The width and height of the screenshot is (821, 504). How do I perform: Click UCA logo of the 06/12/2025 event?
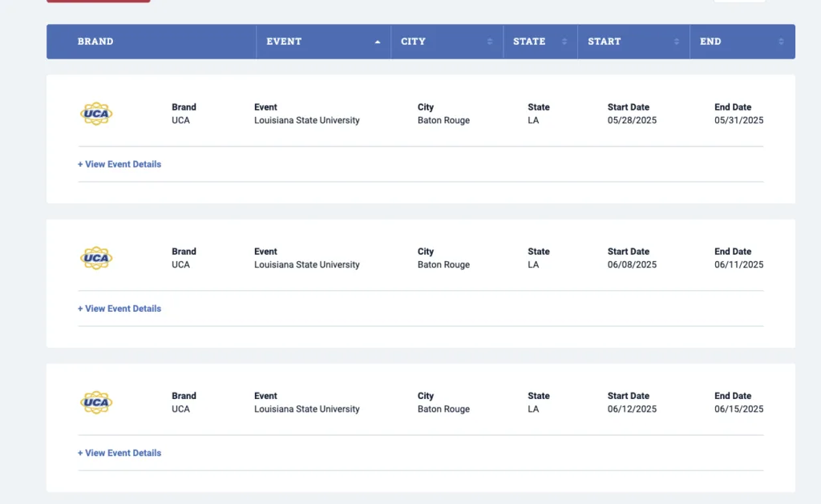96,402
